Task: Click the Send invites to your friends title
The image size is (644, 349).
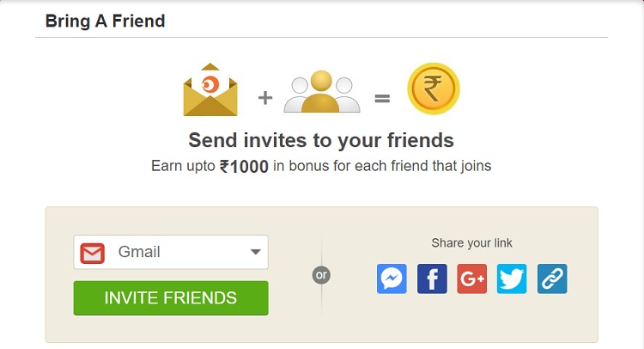Action: pos(321,140)
